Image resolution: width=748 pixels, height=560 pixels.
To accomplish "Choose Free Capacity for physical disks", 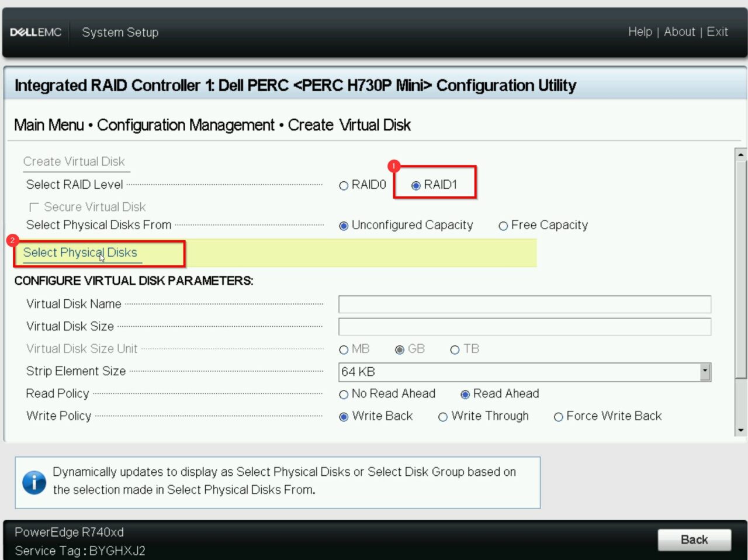I will (503, 226).
